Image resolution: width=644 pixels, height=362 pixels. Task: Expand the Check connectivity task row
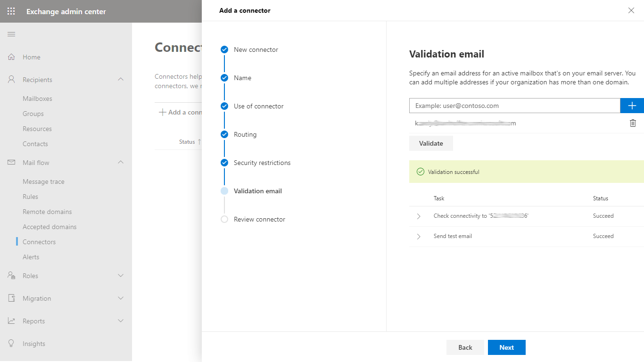[419, 216]
